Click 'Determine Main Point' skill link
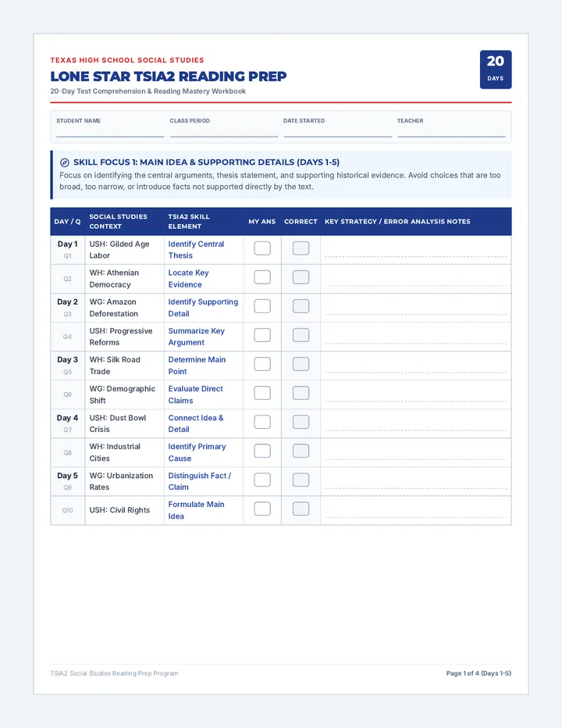The height and width of the screenshot is (728, 562). point(197,366)
